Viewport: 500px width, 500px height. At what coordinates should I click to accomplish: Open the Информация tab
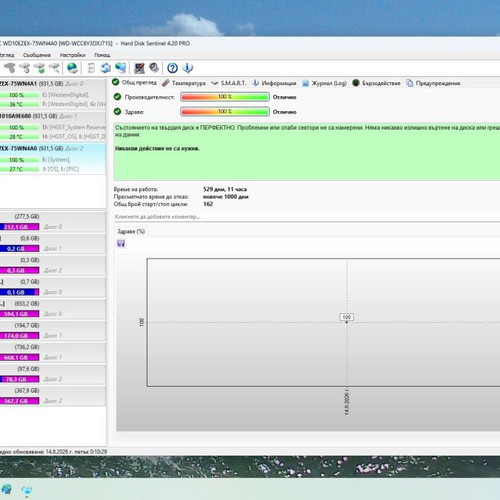274,83
